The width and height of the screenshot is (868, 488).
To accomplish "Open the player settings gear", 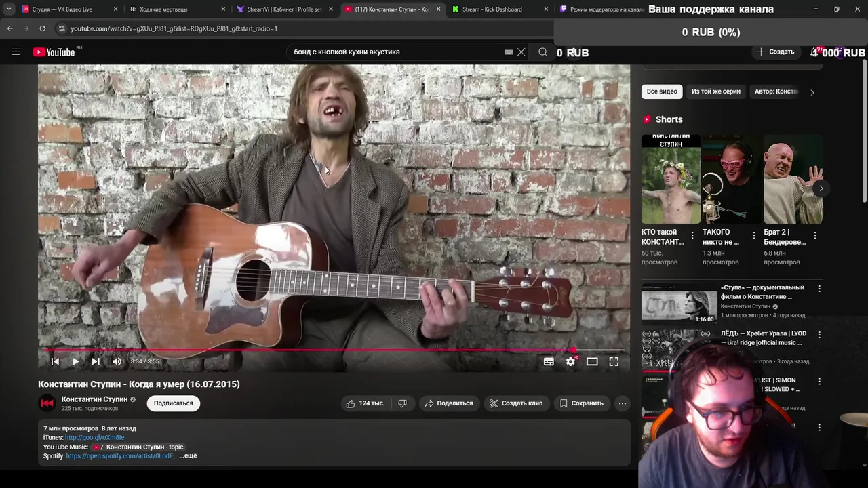I will [570, 361].
